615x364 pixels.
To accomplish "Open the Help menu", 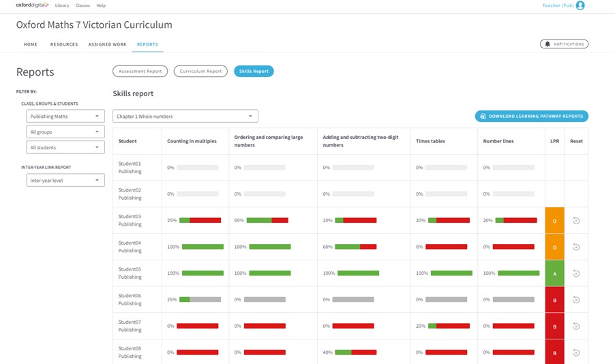I will click(101, 5).
